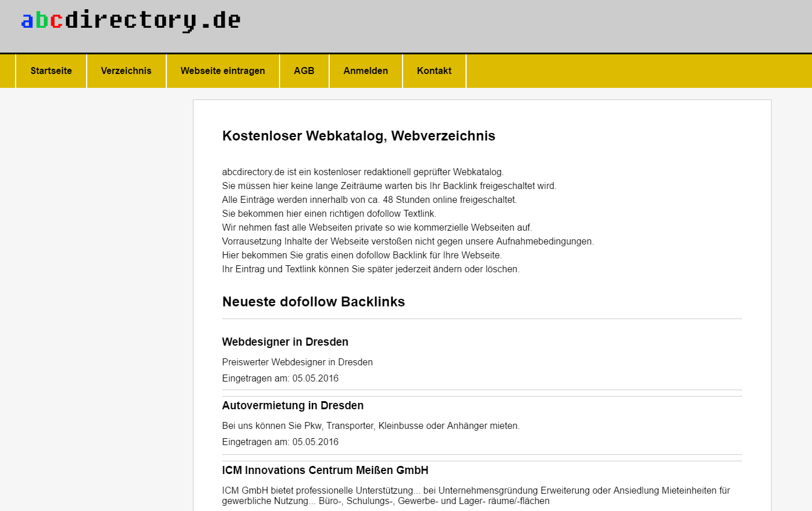Click the ICM GmbH description paragraph
812x511 pixels.
pos(476,495)
